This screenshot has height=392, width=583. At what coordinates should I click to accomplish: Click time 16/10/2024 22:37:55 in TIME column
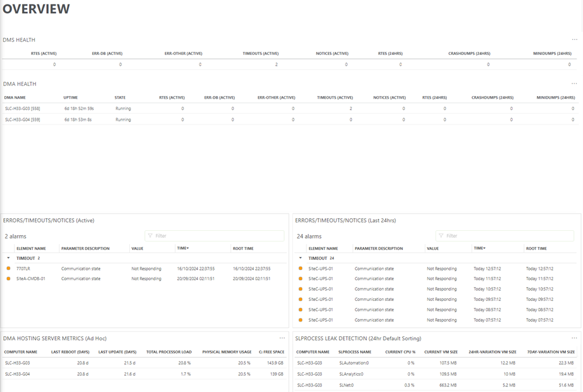[x=196, y=268]
